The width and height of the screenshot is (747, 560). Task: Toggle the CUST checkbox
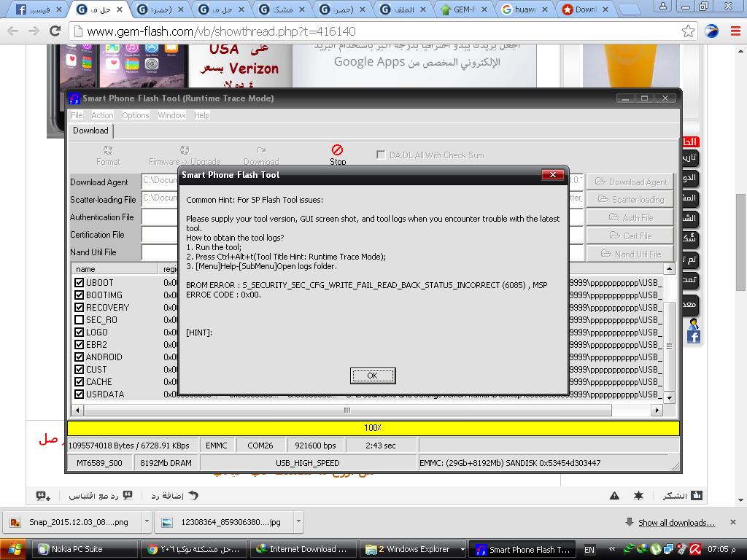click(79, 369)
